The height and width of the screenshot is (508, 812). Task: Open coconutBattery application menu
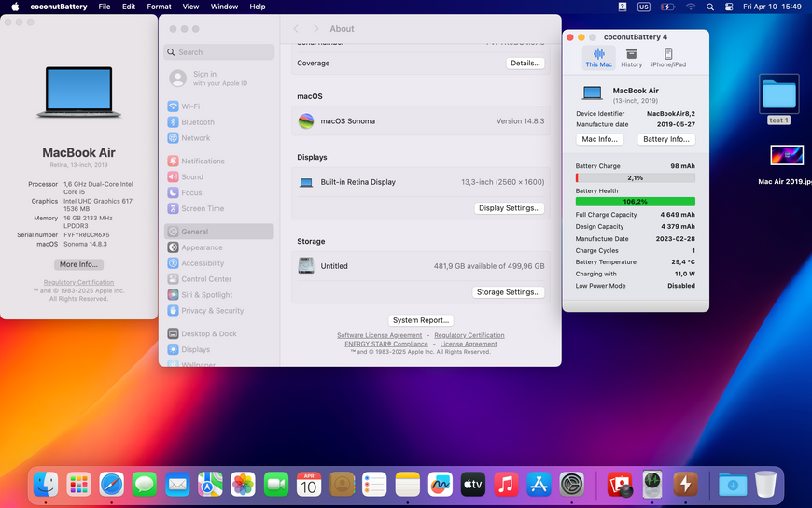point(59,7)
